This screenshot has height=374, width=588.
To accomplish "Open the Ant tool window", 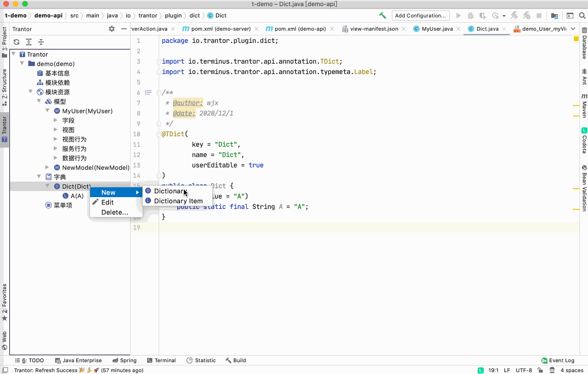I will [584, 76].
